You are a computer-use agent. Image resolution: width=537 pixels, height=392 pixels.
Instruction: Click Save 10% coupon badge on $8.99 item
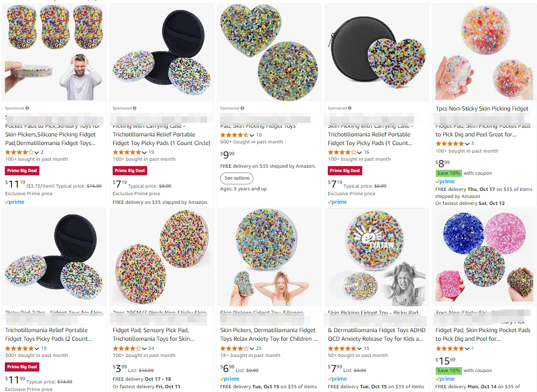tap(449, 173)
